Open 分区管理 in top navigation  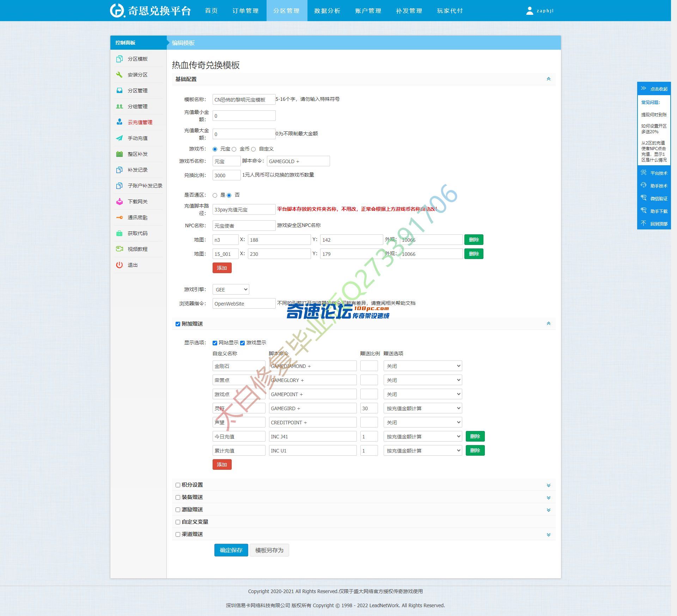287,11
